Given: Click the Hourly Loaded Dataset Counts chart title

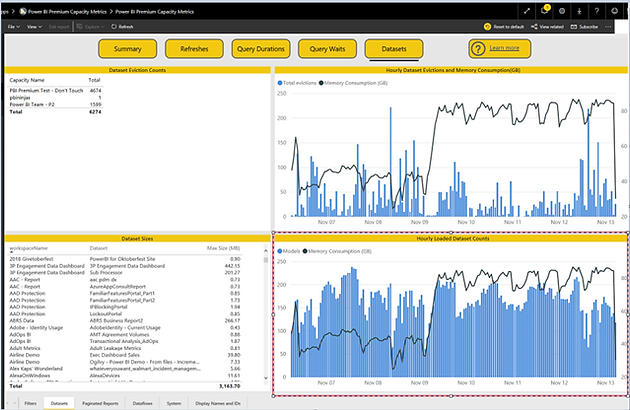Looking at the screenshot, I should coord(453,238).
